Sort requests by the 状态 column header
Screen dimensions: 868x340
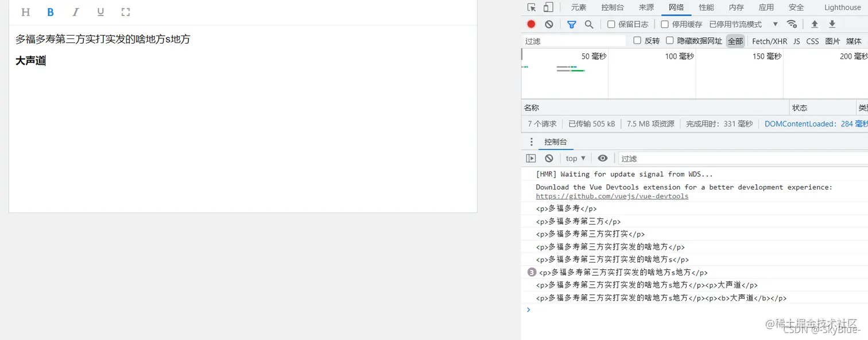point(823,107)
